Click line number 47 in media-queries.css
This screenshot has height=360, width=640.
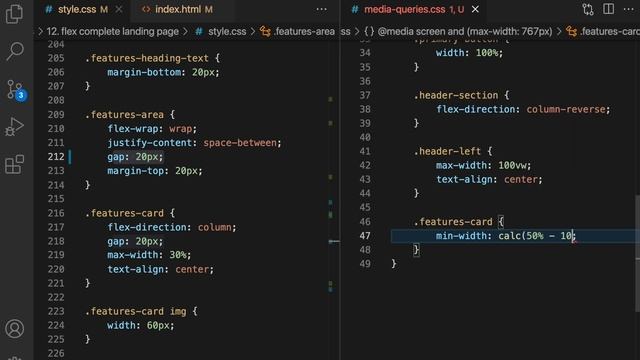[365, 236]
